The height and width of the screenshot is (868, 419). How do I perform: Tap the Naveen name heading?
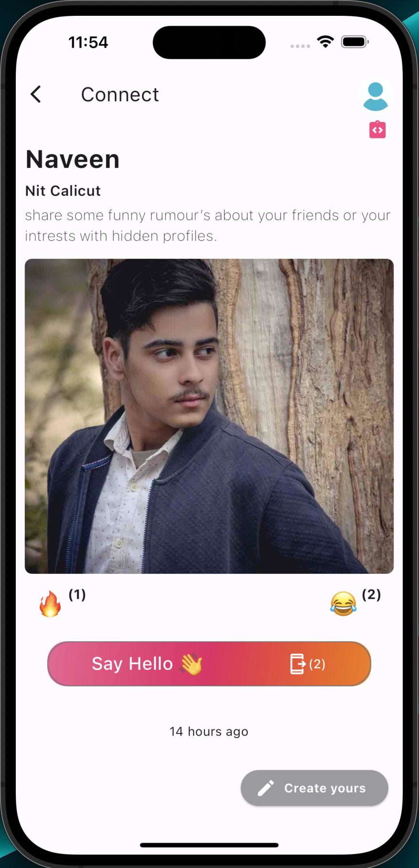click(72, 159)
